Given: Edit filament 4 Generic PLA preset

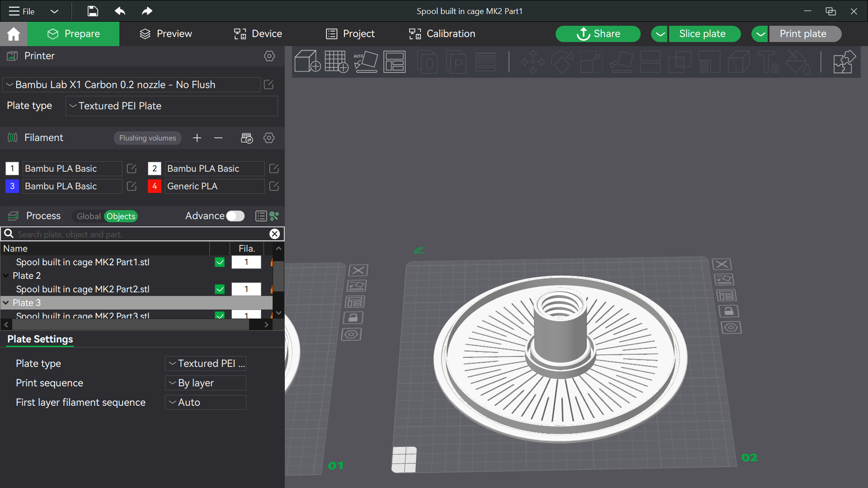Looking at the screenshot, I should click(x=274, y=186).
